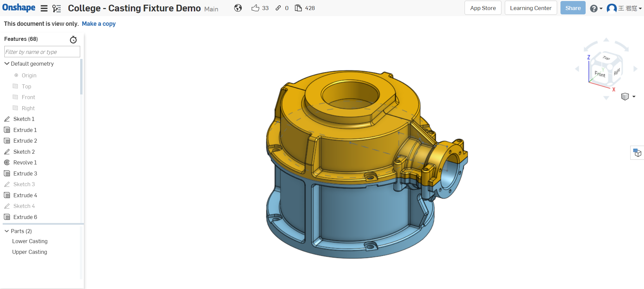Viewport: 644px width, 289px height.
Task: Like the document with thumbs-up icon
Action: tap(255, 8)
